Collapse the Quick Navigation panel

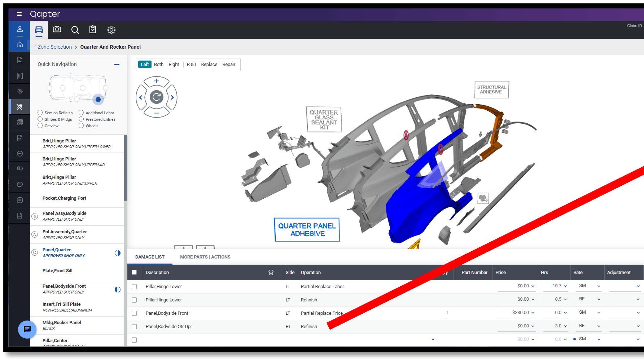tap(117, 65)
